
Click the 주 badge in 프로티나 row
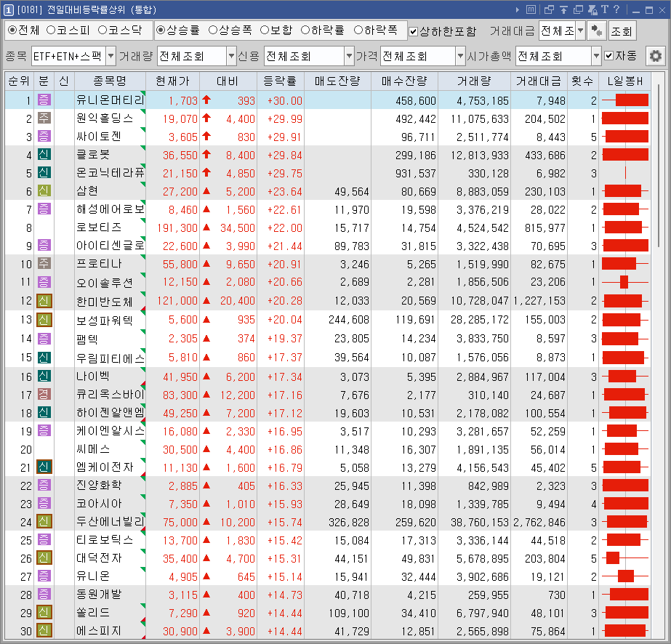point(44,264)
